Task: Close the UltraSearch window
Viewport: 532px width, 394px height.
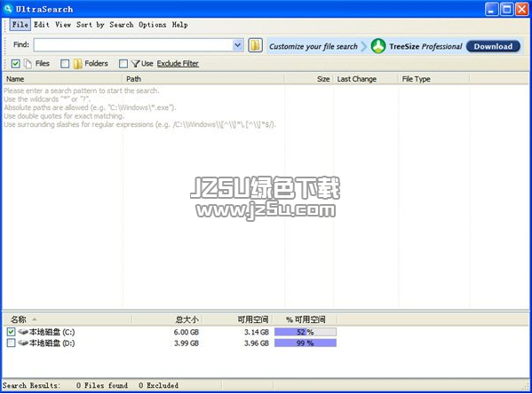Action: 522,9
